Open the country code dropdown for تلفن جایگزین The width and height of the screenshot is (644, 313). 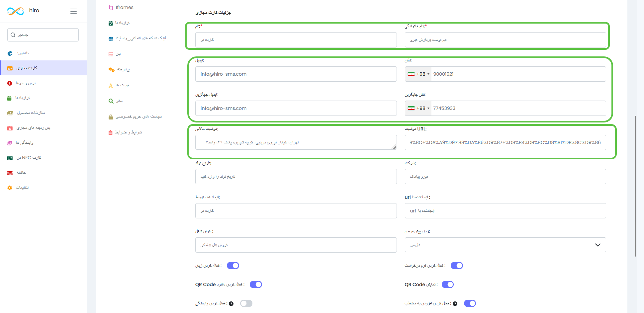point(418,108)
